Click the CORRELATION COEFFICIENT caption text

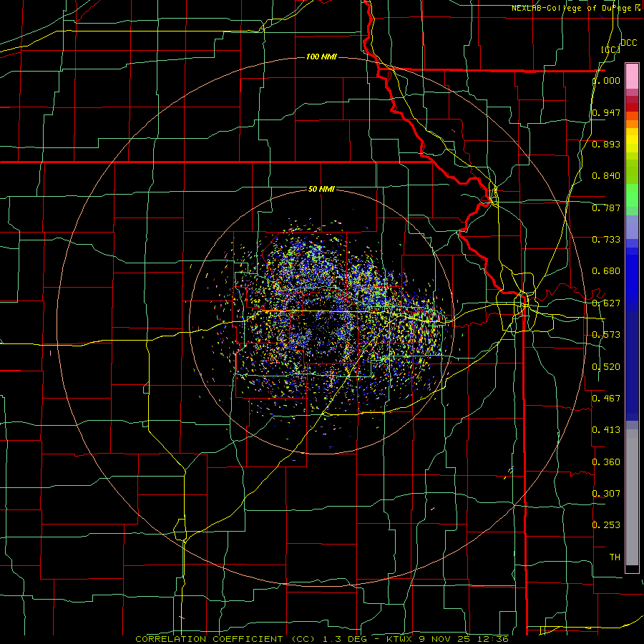(209, 639)
